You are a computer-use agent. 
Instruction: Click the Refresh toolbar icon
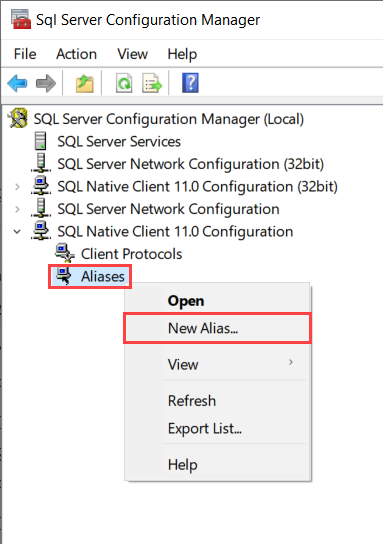tap(124, 83)
